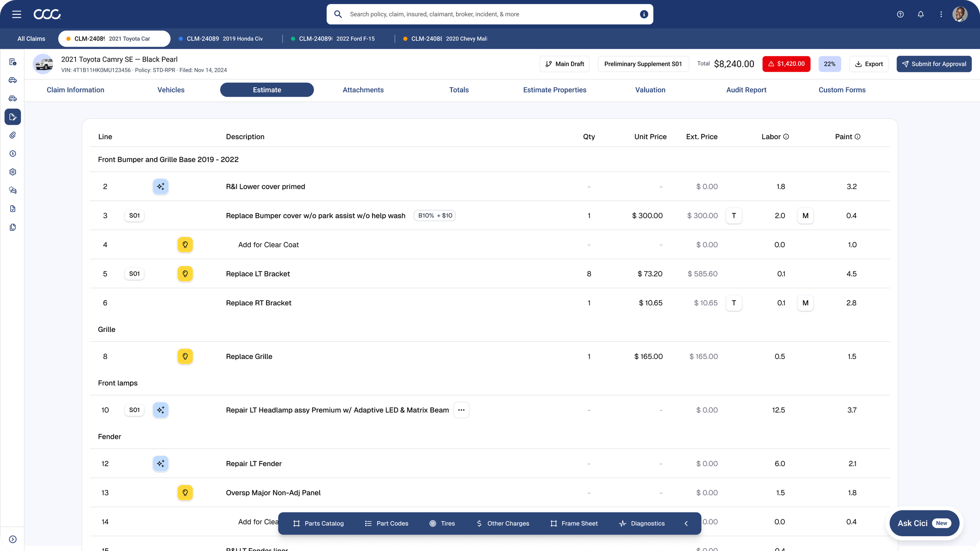Expand the sidebar with the bottom arrow icon
The width and height of the screenshot is (980, 551).
click(x=13, y=539)
